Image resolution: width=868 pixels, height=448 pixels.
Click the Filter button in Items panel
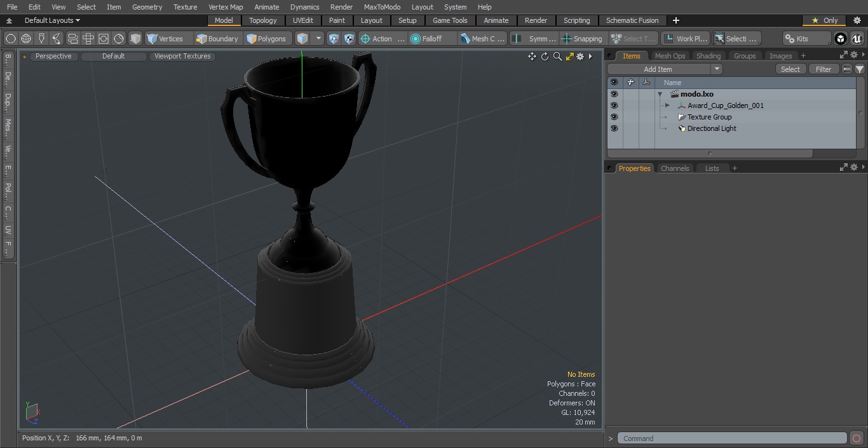point(824,69)
